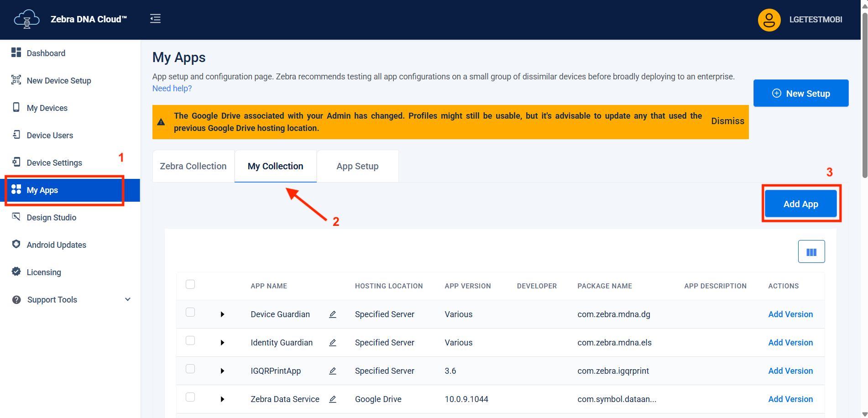Click edit pencil beside Identity Guardian
The width and height of the screenshot is (868, 418).
click(x=333, y=343)
